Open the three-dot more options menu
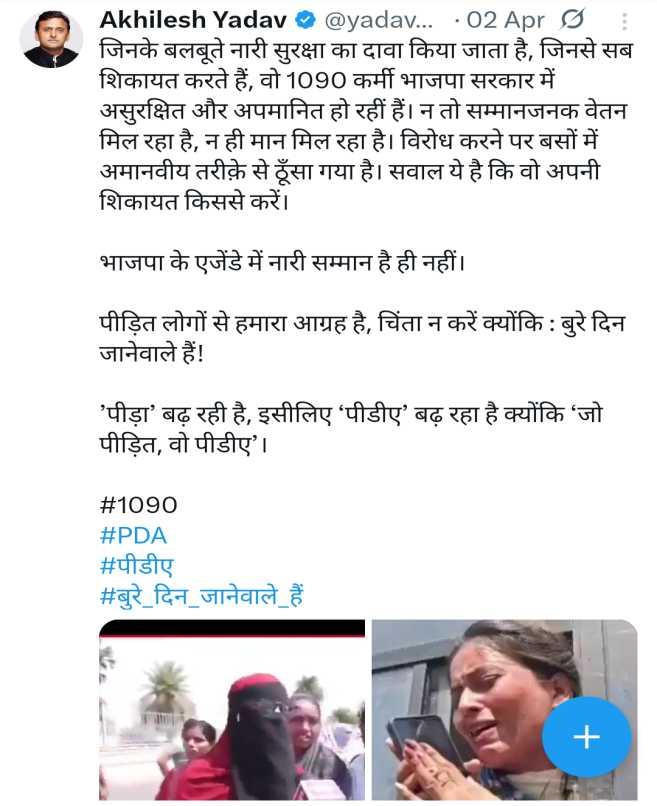 [x=624, y=21]
